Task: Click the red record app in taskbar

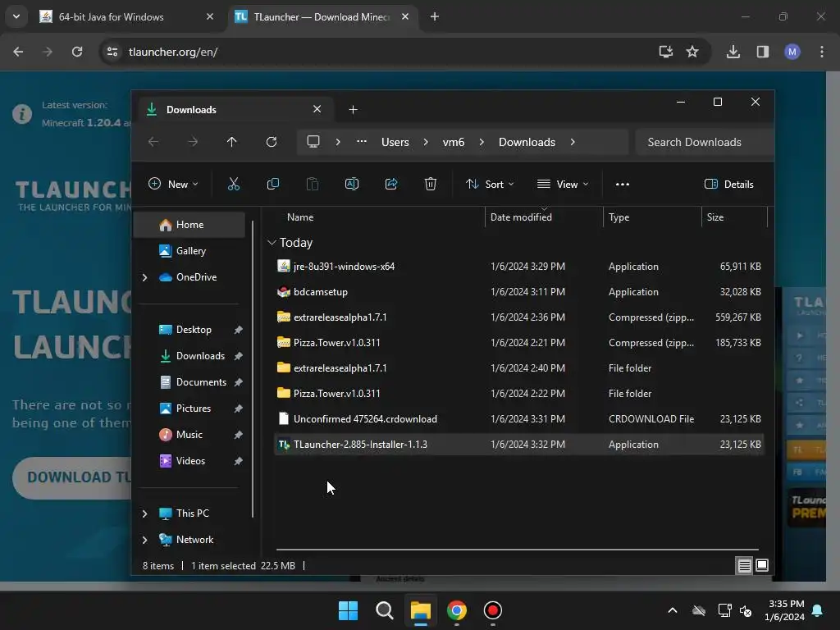Action: (492, 610)
